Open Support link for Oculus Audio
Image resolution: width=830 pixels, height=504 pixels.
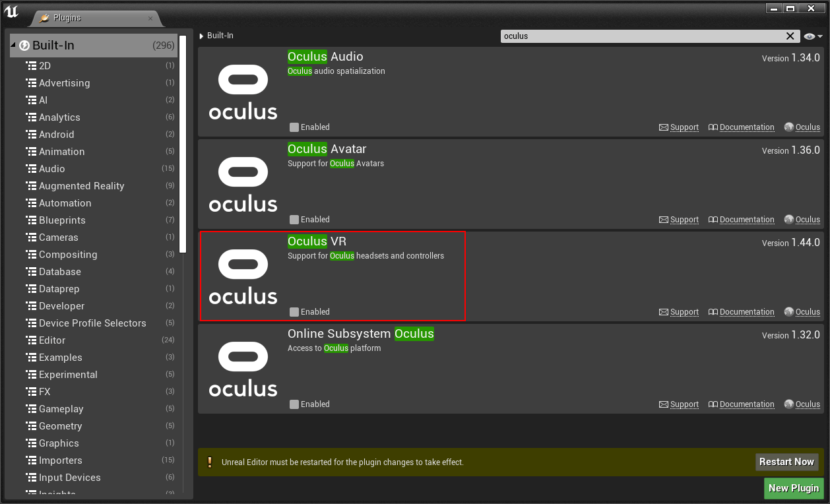coord(684,127)
